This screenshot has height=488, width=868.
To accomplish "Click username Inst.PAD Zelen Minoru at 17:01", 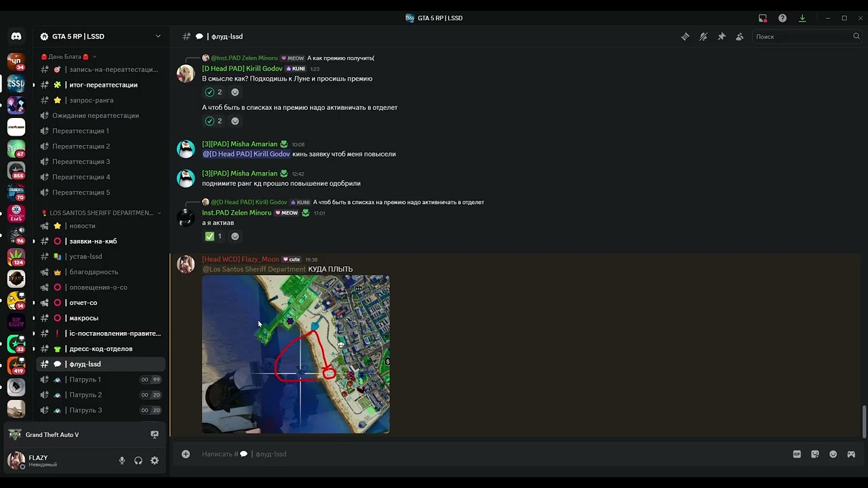I will (x=237, y=213).
